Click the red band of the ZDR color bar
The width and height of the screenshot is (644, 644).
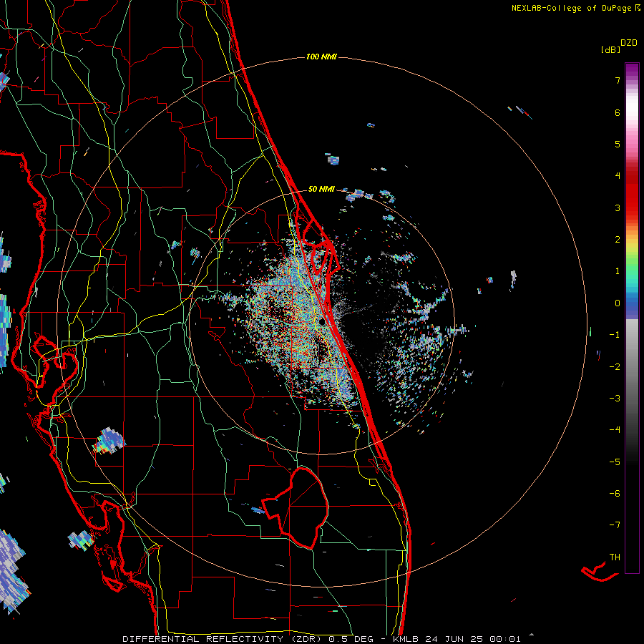click(x=632, y=197)
